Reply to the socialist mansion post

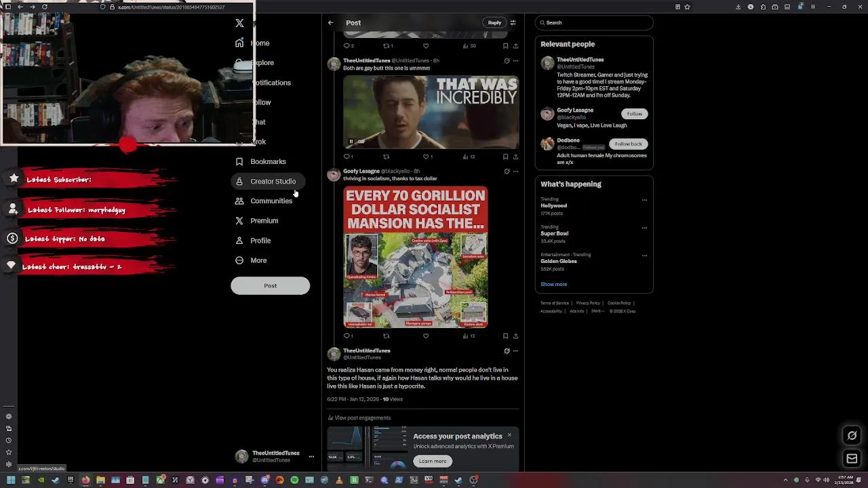point(347,335)
